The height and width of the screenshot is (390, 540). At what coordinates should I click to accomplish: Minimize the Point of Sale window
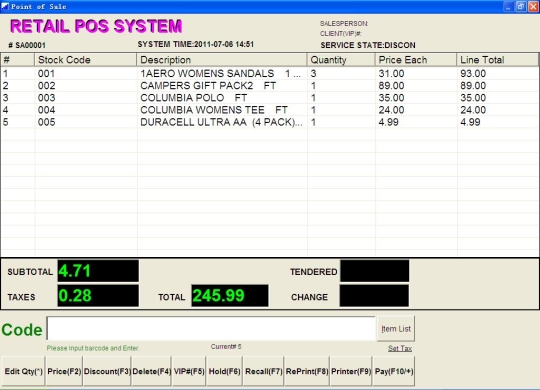pyautogui.click(x=509, y=7)
